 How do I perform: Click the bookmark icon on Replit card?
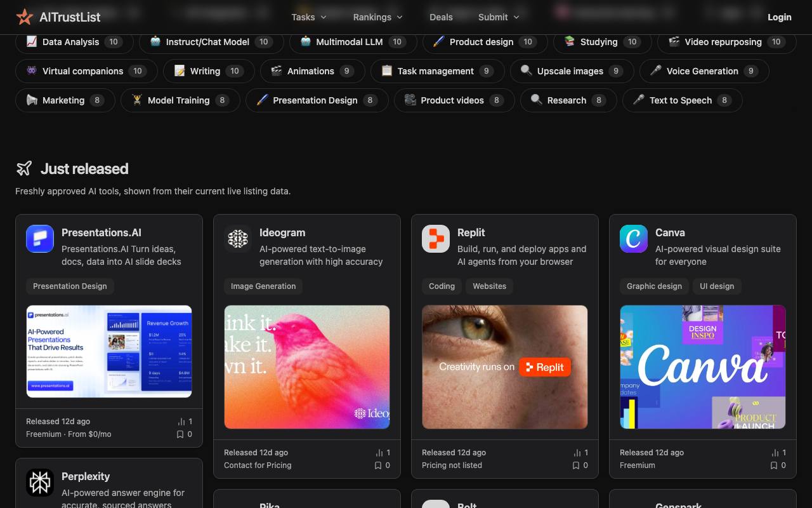click(576, 465)
